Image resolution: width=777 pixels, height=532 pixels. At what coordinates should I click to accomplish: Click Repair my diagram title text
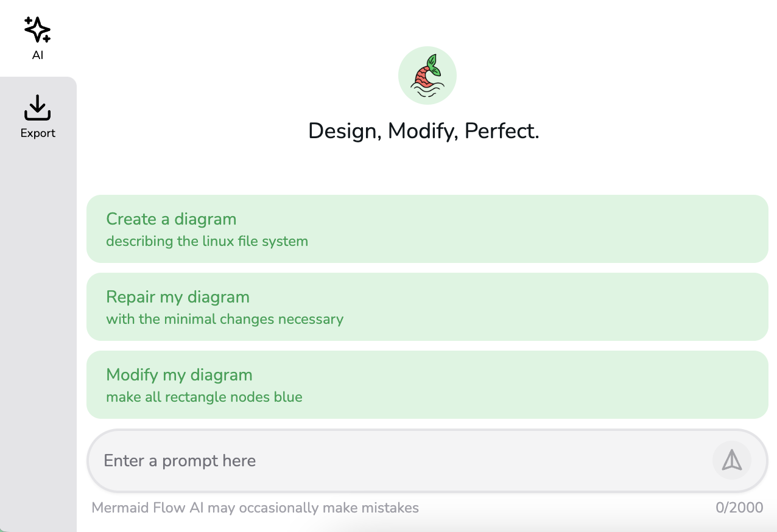coord(178,297)
